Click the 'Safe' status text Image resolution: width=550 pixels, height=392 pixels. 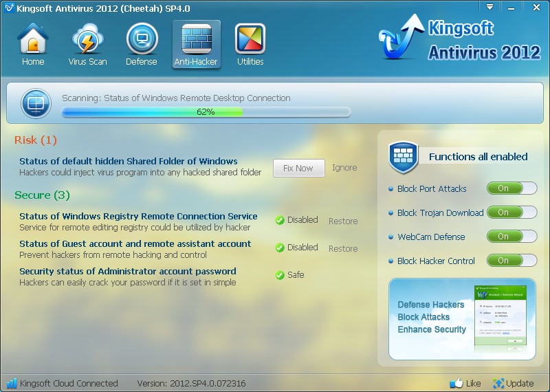[x=296, y=275]
